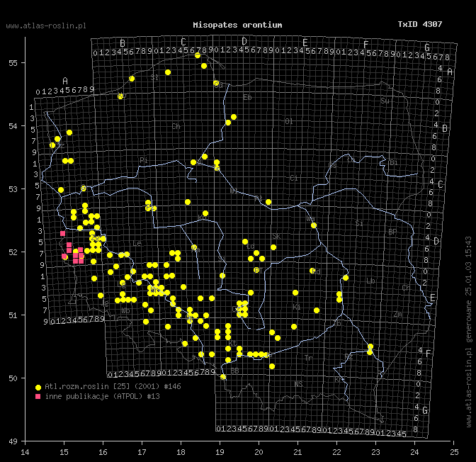Click the 'Le' city label
The width and height of the screenshot is (476, 462).
(137, 243)
